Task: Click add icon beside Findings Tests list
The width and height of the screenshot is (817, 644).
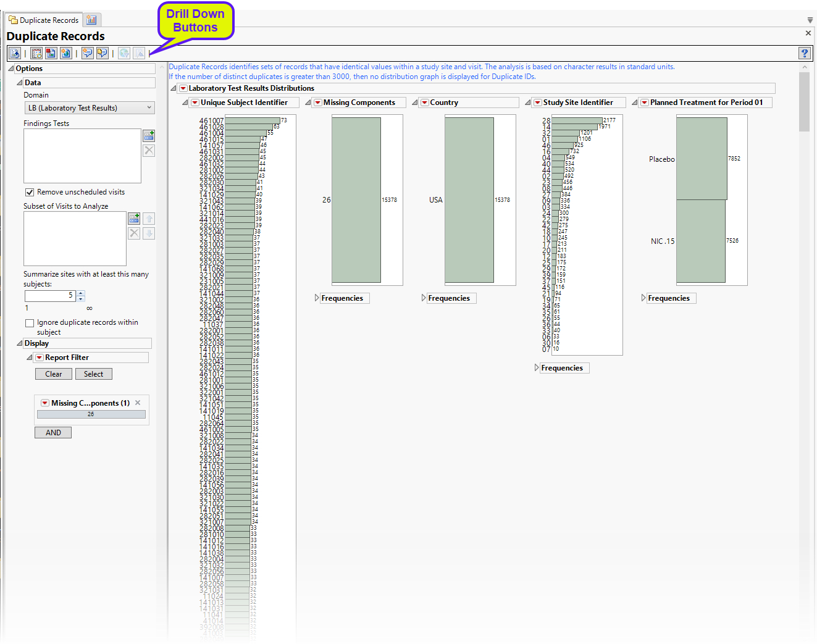Action: coord(149,135)
